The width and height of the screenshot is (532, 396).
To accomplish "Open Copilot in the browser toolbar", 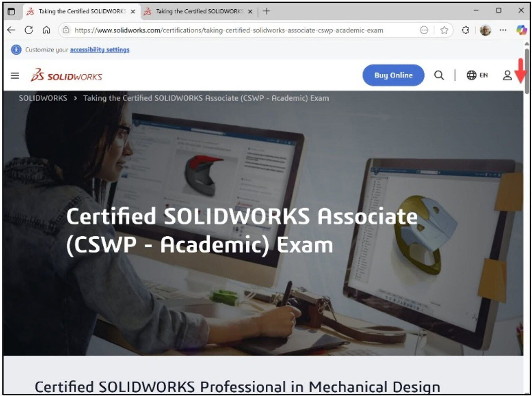I will click(x=521, y=30).
